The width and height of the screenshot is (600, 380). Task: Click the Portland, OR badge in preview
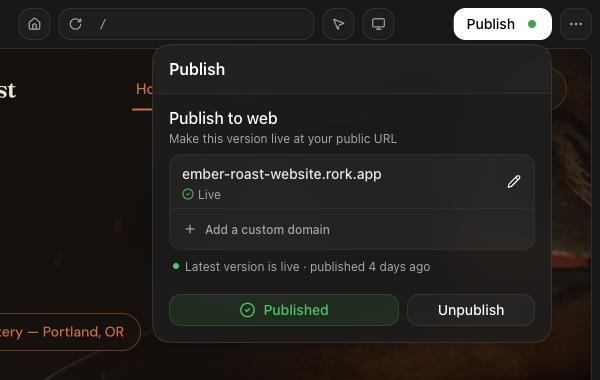tap(70, 332)
